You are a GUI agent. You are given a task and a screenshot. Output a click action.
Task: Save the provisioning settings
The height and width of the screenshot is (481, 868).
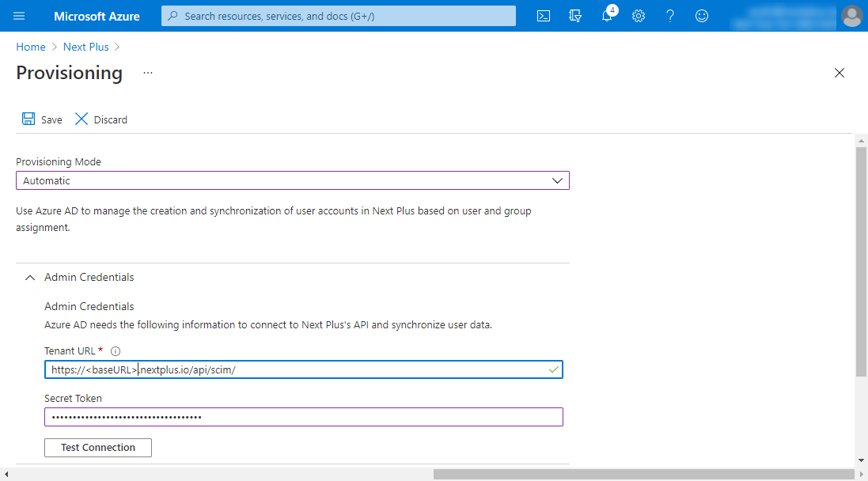click(x=42, y=119)
